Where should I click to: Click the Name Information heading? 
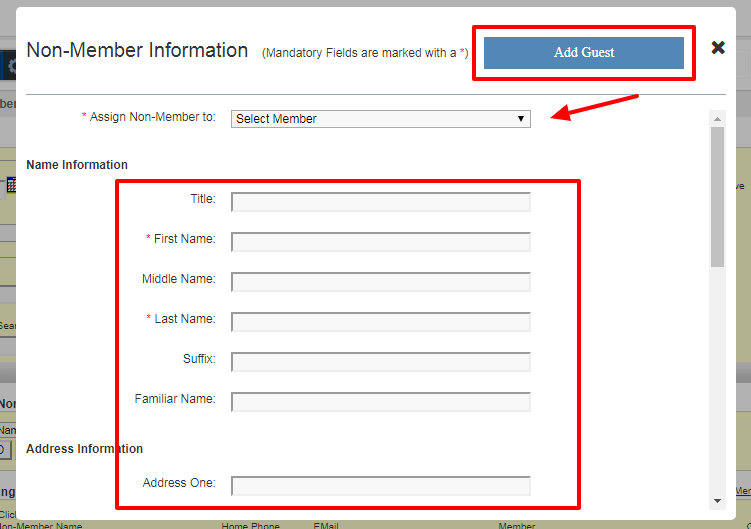click(x=77, y=165)
